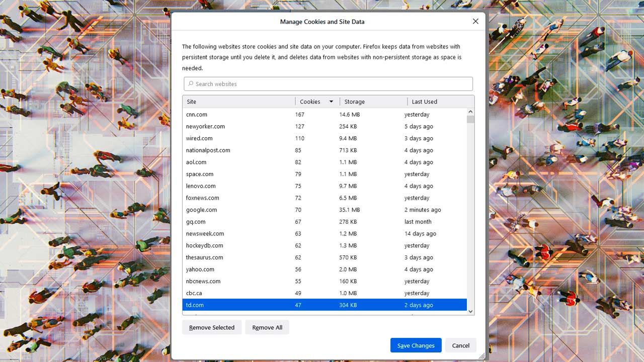Click the 167 cookies count
The height and width of the screenshot is (362, 644).
tap(300, 115)
